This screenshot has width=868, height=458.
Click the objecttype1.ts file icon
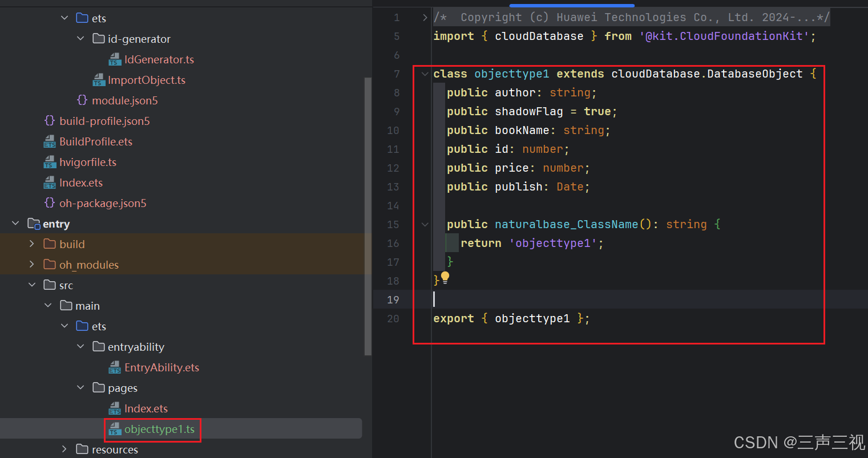point(115,429)
